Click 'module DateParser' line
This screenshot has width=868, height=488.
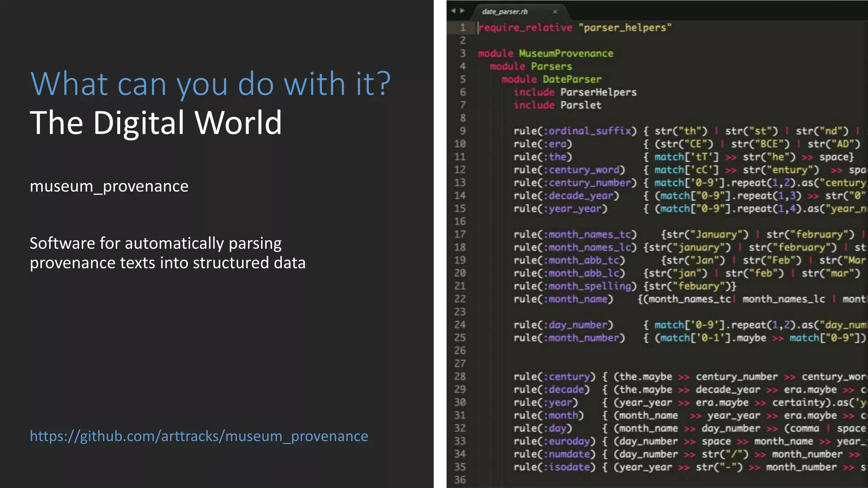pos(551,79)
